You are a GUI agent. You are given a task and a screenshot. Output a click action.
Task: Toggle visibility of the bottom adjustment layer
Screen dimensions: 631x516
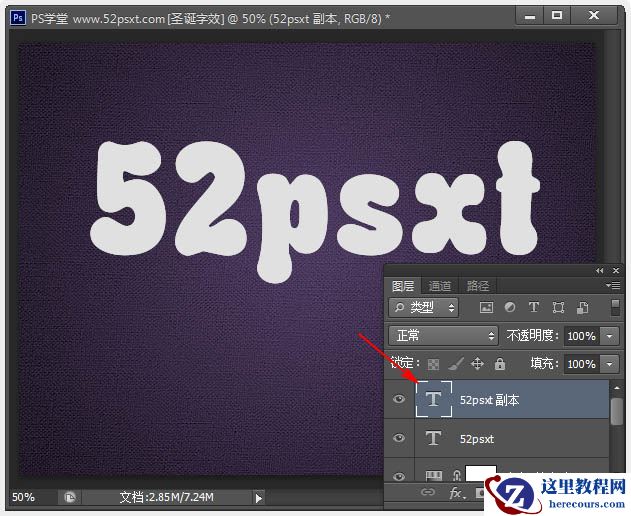pos(399,477)
